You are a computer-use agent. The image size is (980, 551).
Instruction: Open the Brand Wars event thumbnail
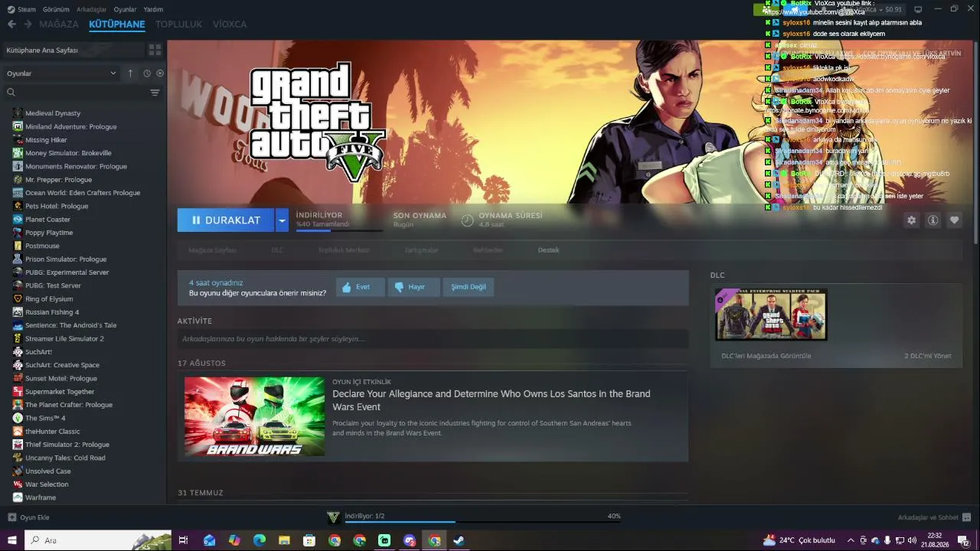254,416
